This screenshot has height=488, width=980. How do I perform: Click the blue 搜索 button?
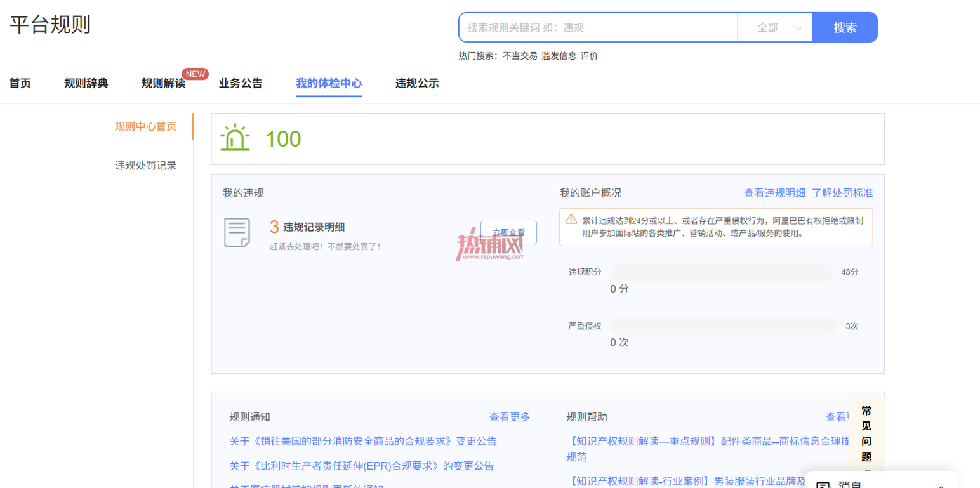(845, 27)
